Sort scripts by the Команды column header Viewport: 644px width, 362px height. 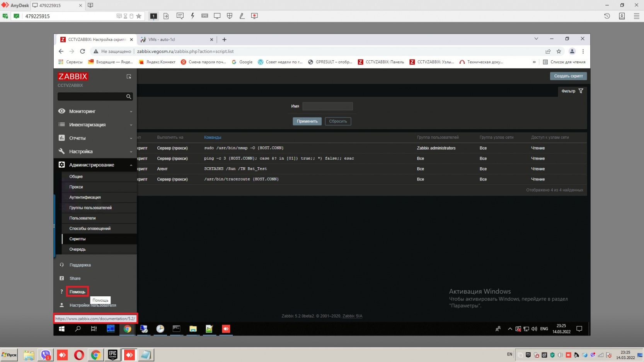(213, 138)
